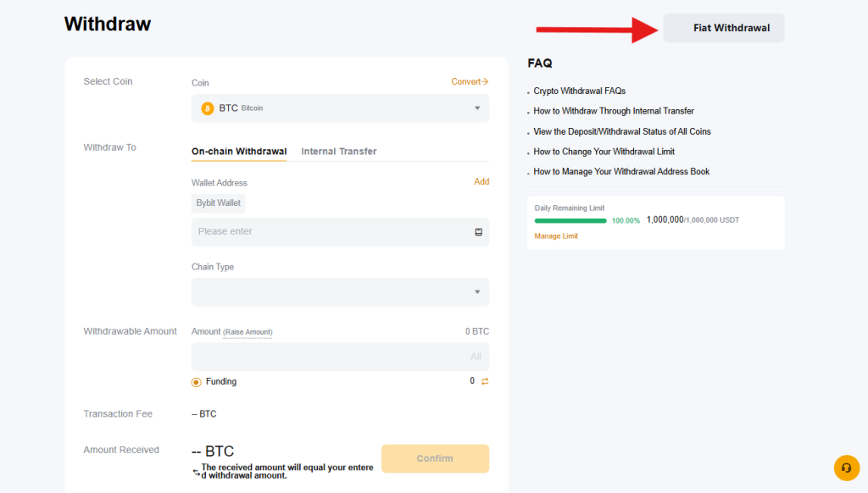
Task: Click the orange underline under On-chain Withdrawal
Action: [238, 158]
